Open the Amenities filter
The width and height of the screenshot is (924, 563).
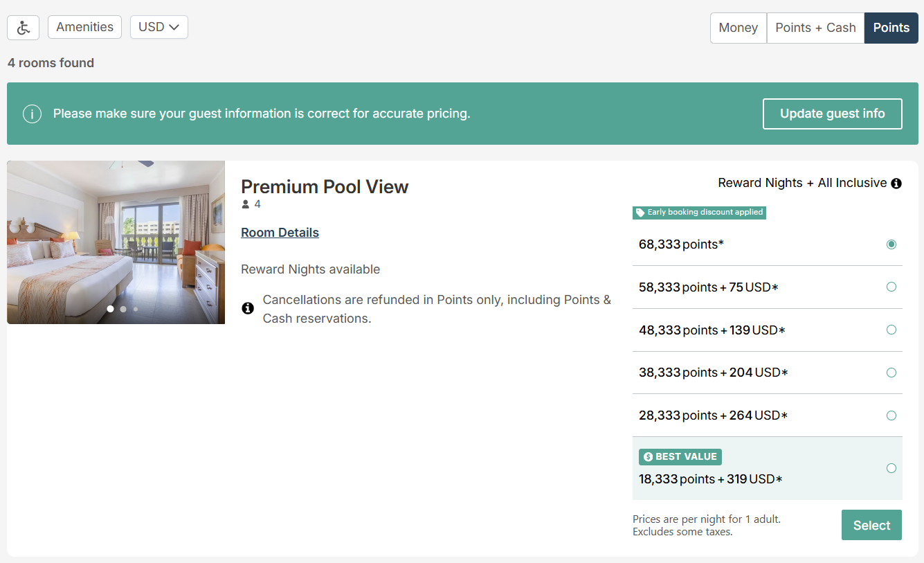tap(84, 27)
